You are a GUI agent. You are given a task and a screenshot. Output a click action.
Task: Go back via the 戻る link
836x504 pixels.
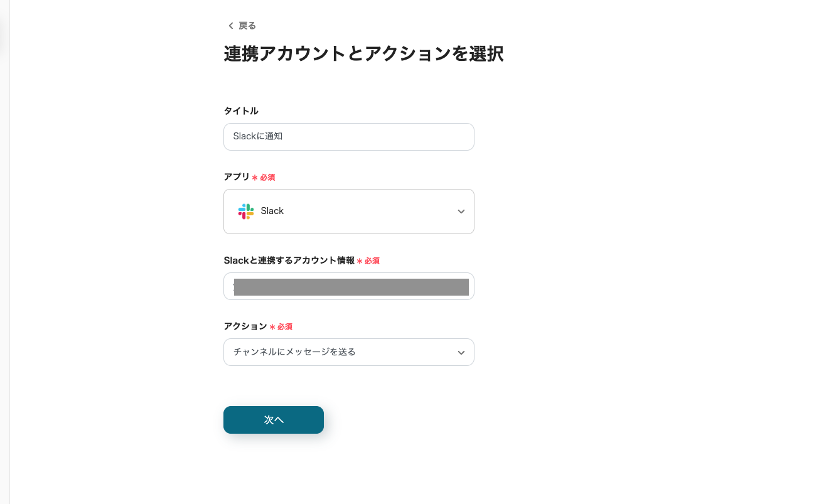[247, 26]
